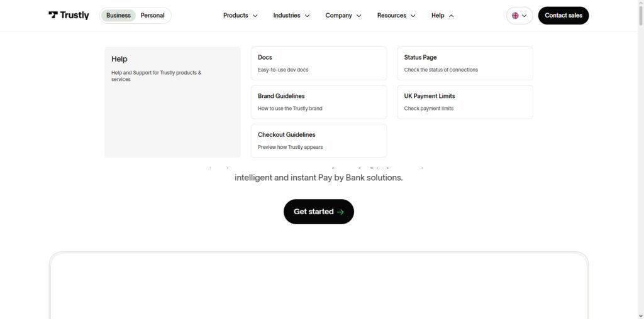Click the page vertical scrollbar
Screen dimensions: 644x319
[x=640, y=159]
